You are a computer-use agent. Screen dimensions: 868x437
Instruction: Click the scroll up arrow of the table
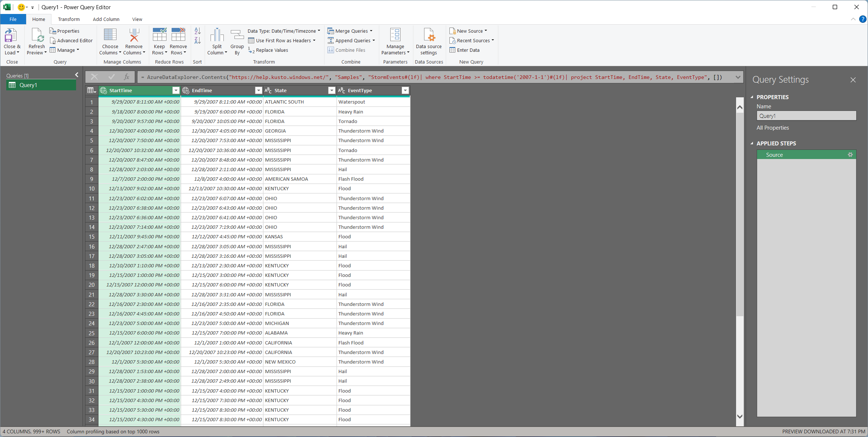pos(740,107)
